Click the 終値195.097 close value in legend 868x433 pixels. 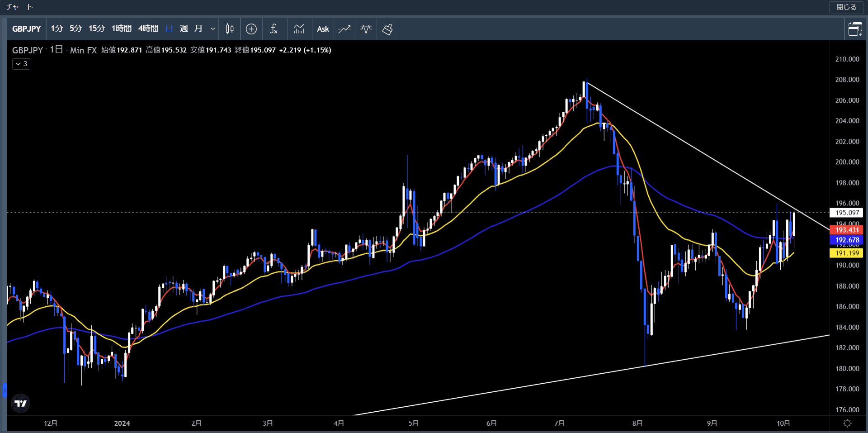(255, 50)
